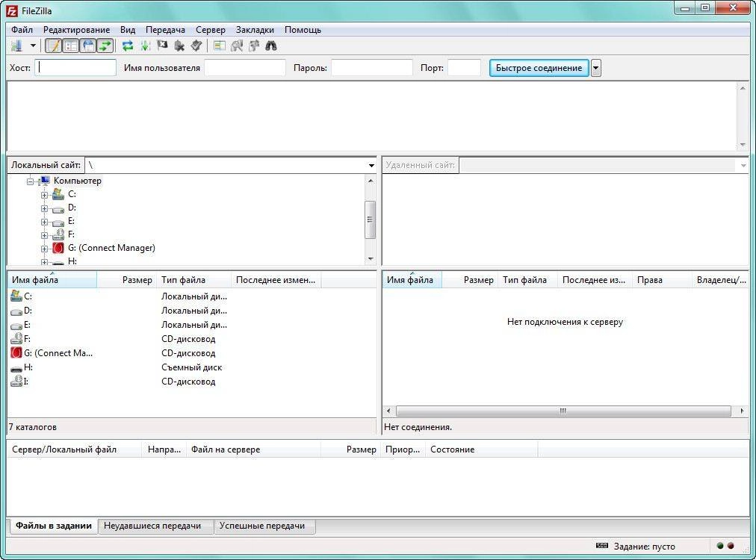The width and height of the screenshot is (756, 560).
Task: Open the Site Manager icon
Action: click(x=16, y=46)
